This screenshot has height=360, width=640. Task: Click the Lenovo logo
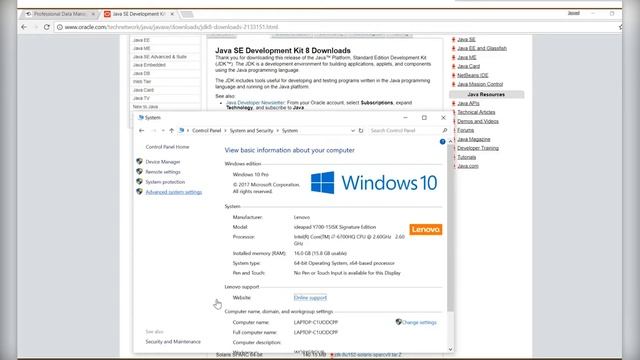[x=426, y=229]
